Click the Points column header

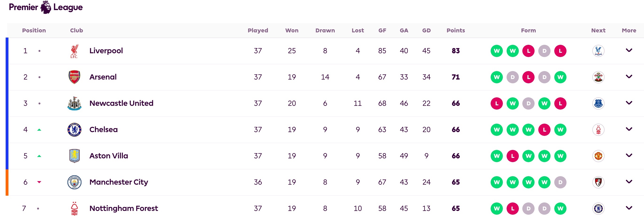click(455, 30)
